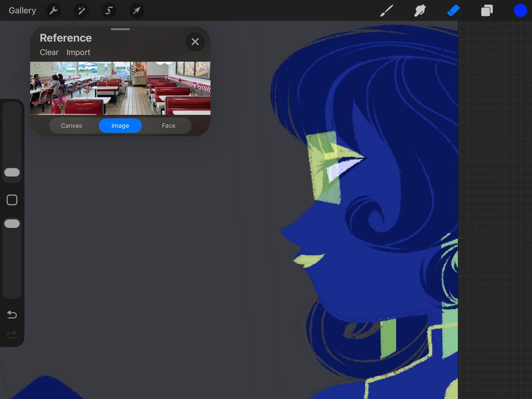Clear the reference image

[49, 52]
